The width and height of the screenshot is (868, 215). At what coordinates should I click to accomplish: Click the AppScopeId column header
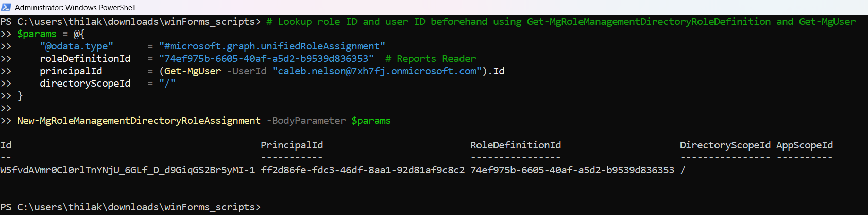tap(804, 145)
